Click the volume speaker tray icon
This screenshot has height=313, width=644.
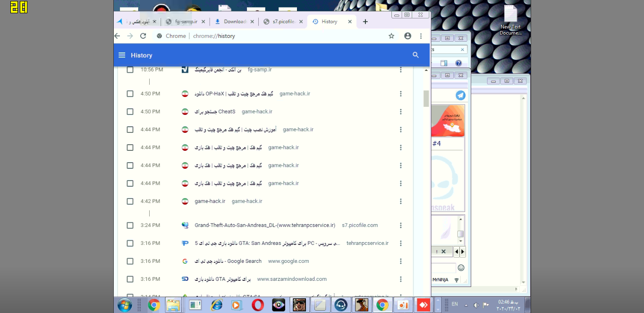click(x=476, y=305)
